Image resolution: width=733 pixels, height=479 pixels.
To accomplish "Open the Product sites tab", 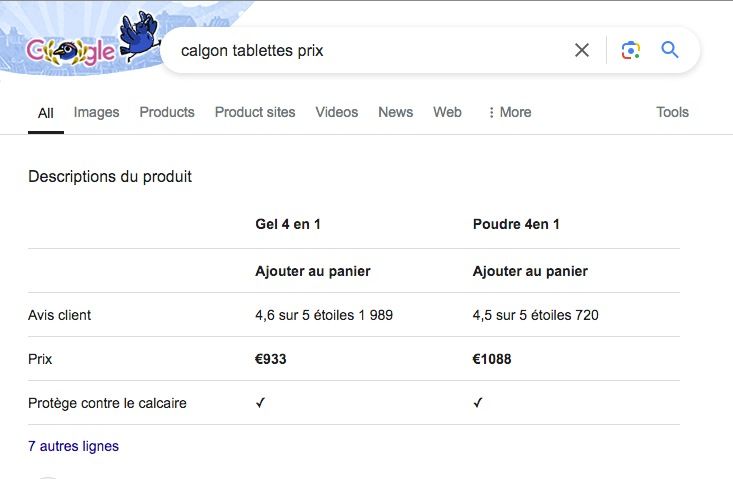I will click(255, 112).
